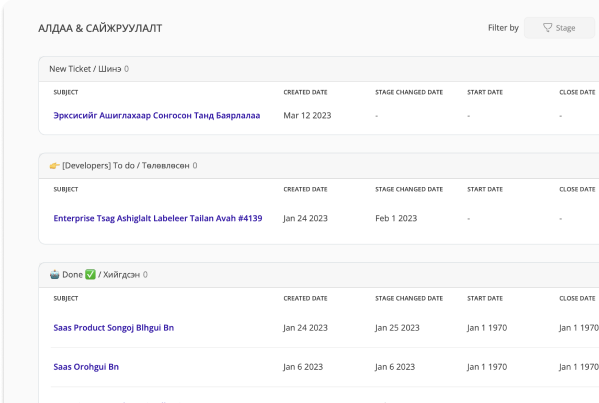Open ticket Эрхисийг Ашиглахаар Сонгосон Танд Баярлалаа
Image resolution: width=599 pixels, height=403 pixels.
tap(157, 115)
